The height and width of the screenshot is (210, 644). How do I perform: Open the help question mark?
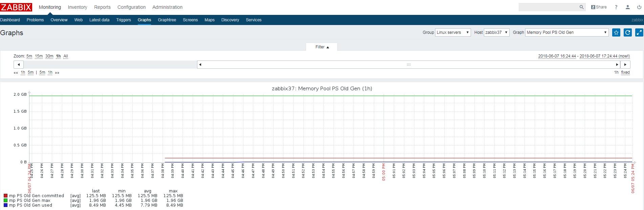pos(616,7)
